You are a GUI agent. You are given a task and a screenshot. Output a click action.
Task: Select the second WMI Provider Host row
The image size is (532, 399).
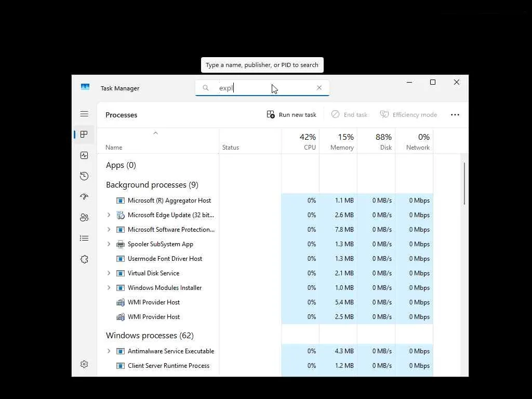(265, 317)
